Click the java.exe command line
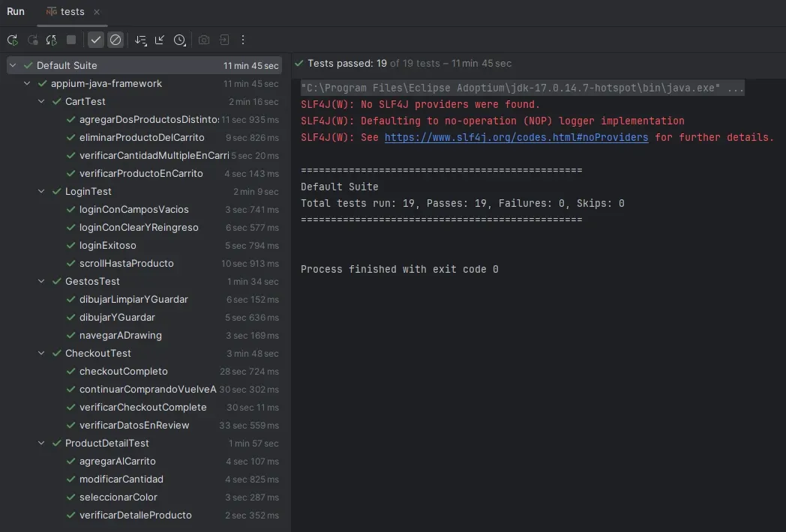This screenshot has width=786, height=532. pyautogui.click(x=522, y=88)
